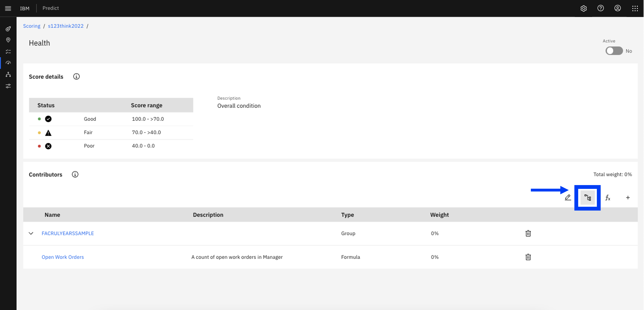Image resolution: width=644 pixels, height=310 pixels.
Task: Show Score details info tooltip
Action: coord(76,76)
